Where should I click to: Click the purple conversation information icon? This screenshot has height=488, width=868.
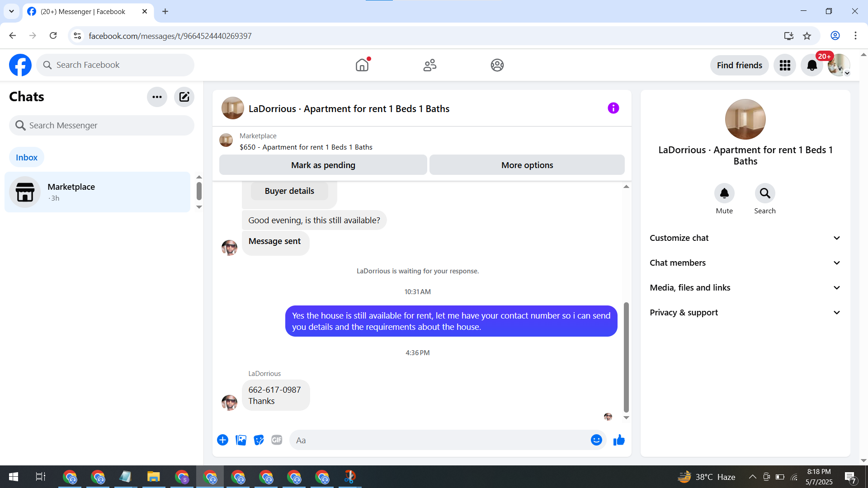tap(613, 108)
